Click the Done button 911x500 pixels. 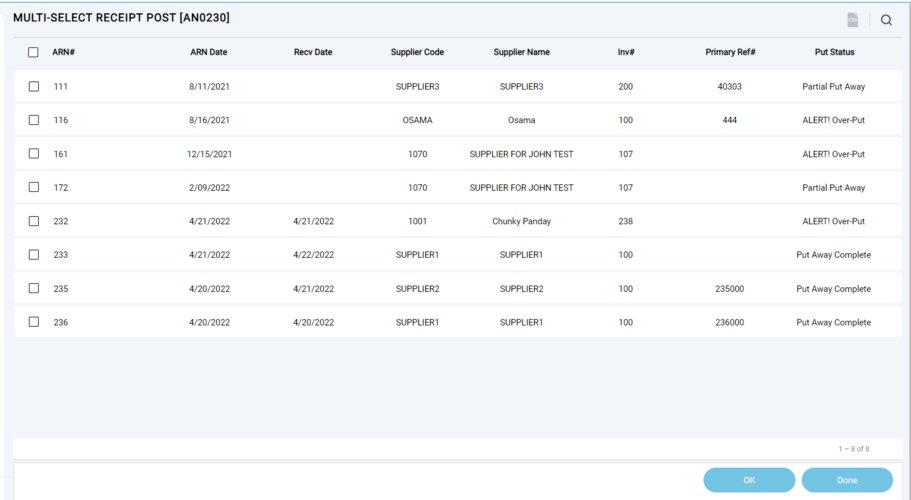(846, 480)
